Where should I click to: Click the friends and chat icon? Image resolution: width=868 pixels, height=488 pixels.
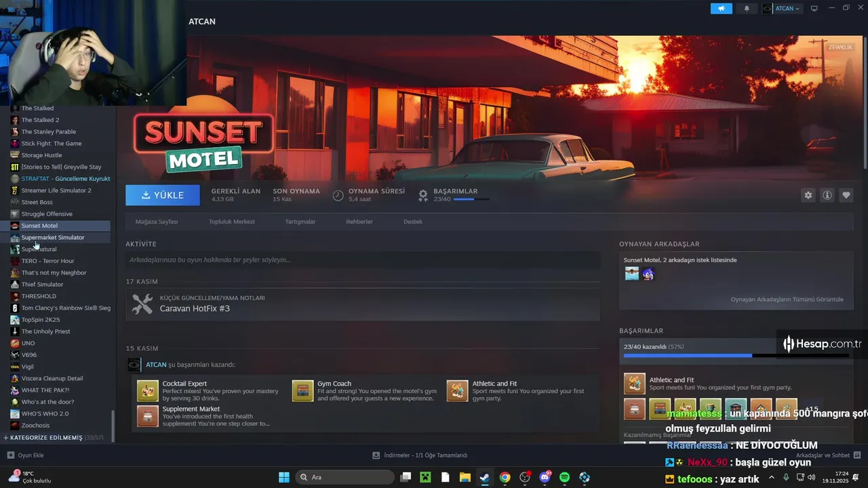click(x=857, y=455)
